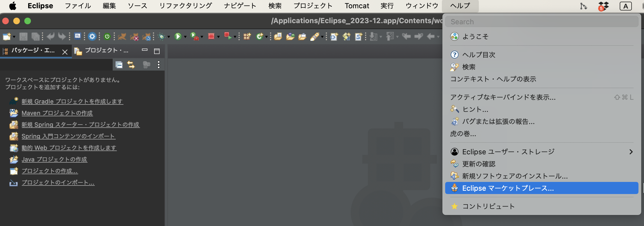
Task: Click Maven プロジェクトの作成 link
Action: coord(57,113)
